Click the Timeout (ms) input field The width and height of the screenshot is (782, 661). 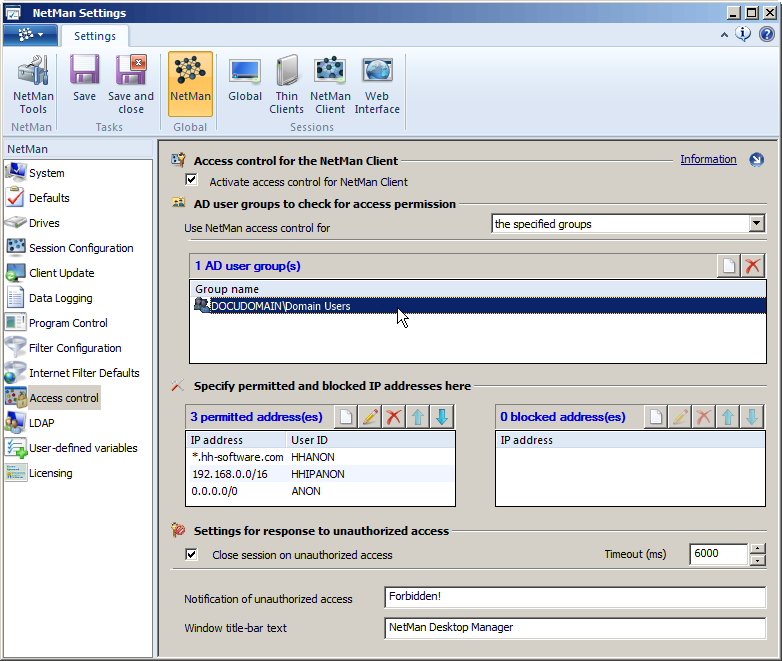click(718, 554)
